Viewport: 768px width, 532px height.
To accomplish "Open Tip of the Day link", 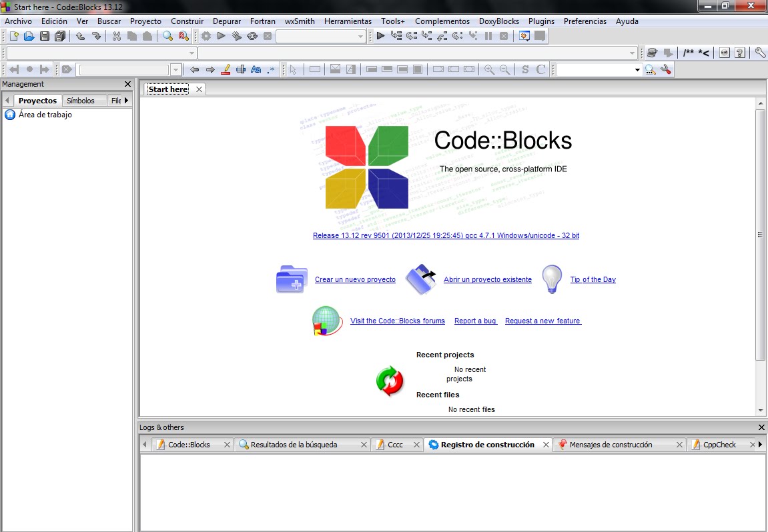I will [x=593, y=279].
